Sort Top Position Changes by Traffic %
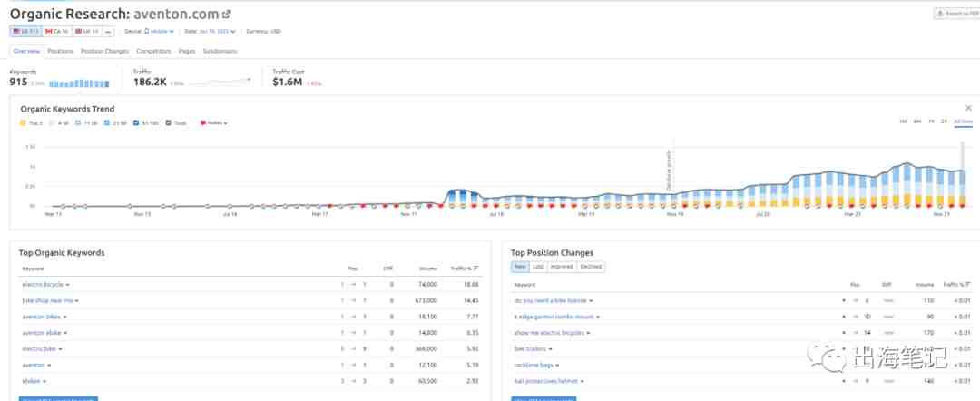The image size is (980, 401). coord(957,285)
